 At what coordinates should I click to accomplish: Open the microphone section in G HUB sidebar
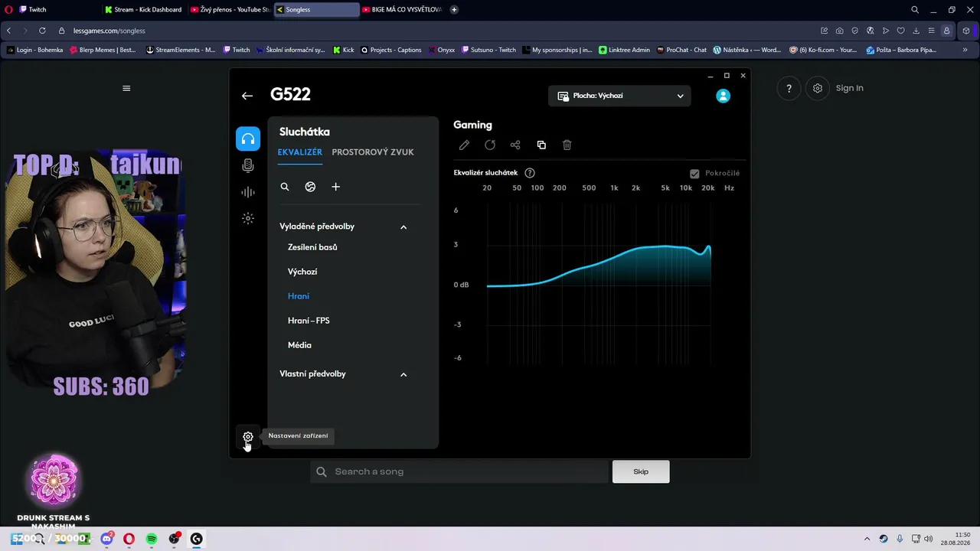pos(248,165)
